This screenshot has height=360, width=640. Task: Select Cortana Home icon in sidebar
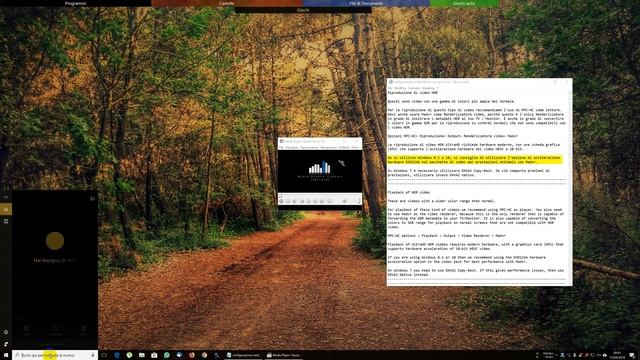pos(6,209)
